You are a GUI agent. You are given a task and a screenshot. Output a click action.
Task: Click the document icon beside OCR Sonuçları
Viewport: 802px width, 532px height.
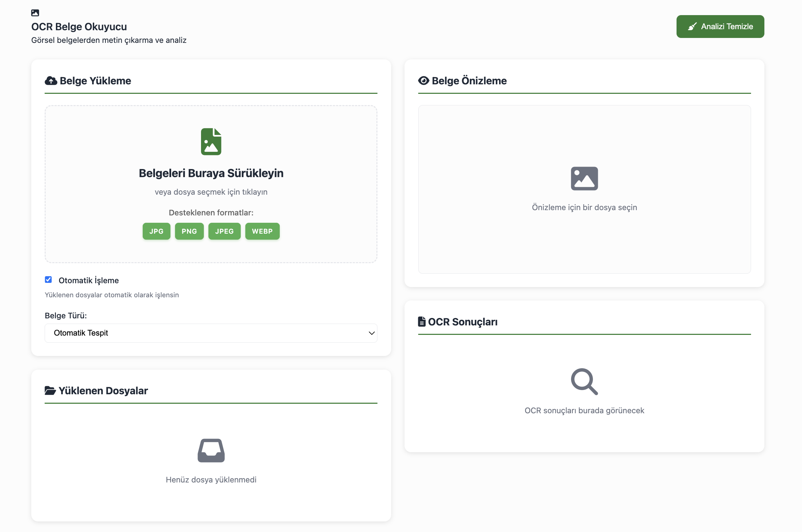click(421, 322)
